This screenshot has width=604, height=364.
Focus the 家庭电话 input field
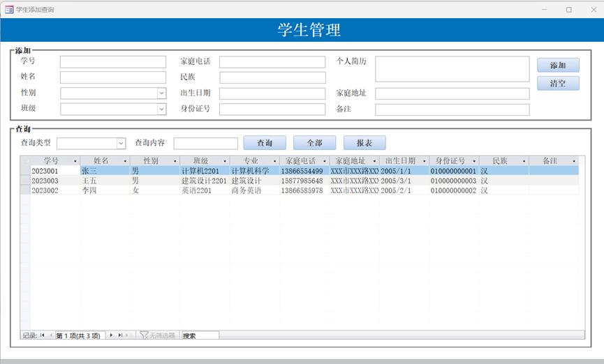pos(272,62)
